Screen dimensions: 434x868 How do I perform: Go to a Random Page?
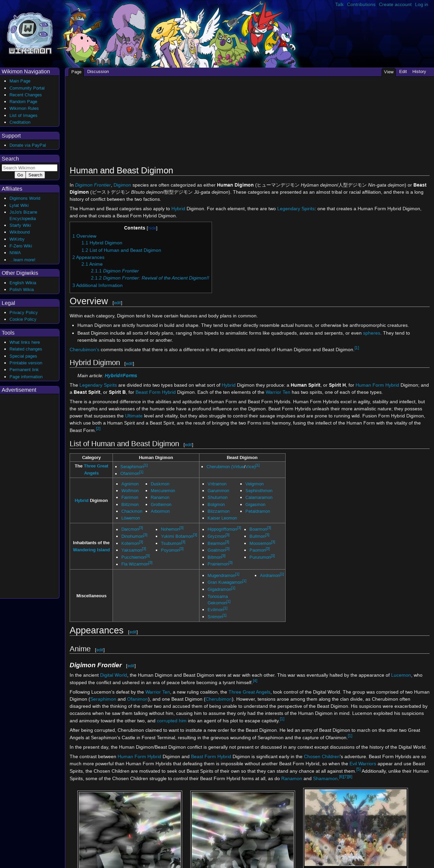pos(23,102)
